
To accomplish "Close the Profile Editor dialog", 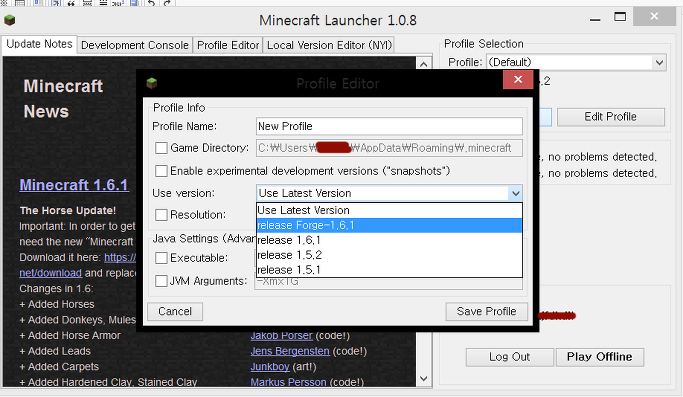I will pos(517,80).
